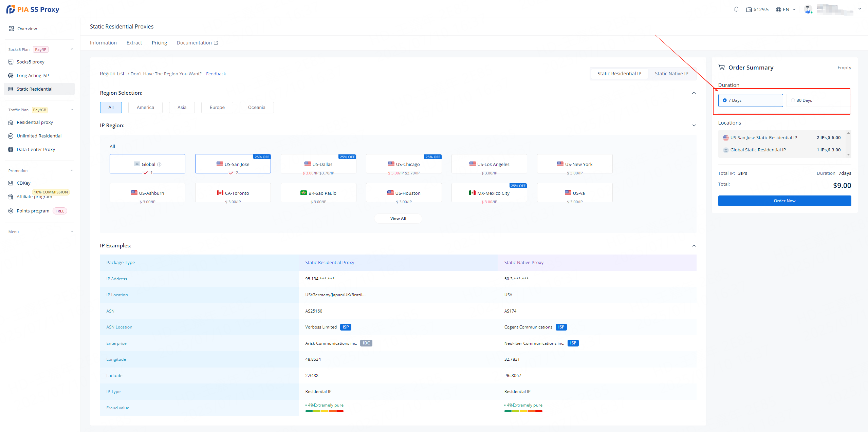Open the EN language dropdown
This screenshot has height=432, width=868.
[786, 10]
